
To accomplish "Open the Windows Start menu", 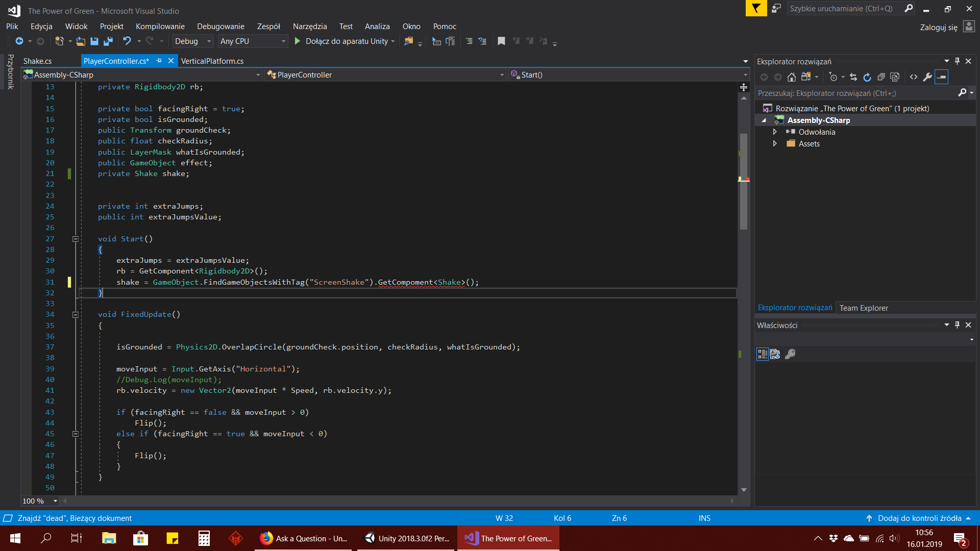I will click(15, 538).
